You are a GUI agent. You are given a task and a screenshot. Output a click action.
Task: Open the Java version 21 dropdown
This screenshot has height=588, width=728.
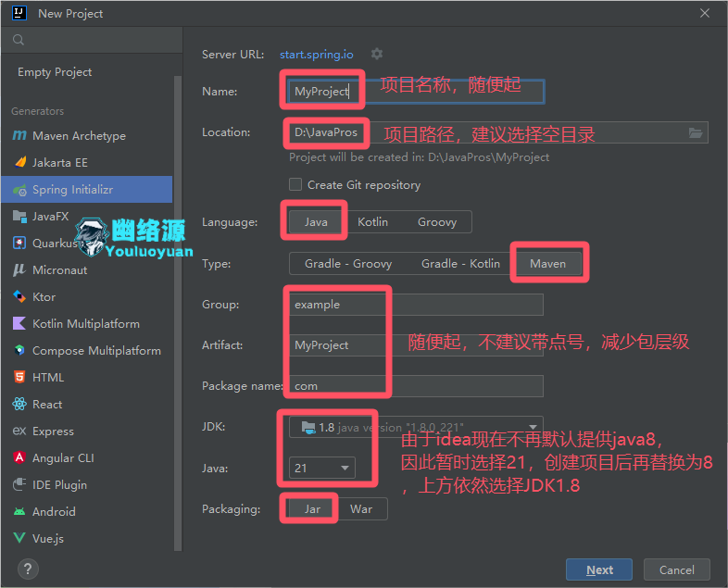click(322, 468)
